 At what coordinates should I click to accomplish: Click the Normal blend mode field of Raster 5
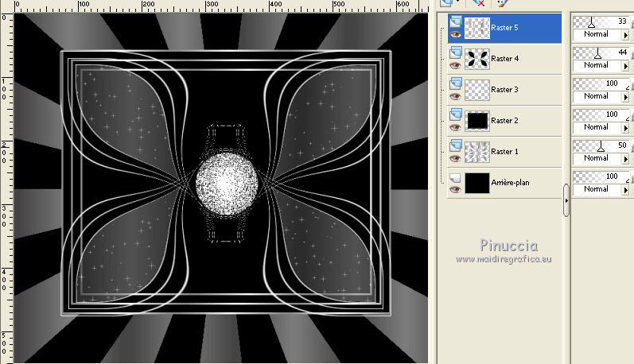(597, 34)
